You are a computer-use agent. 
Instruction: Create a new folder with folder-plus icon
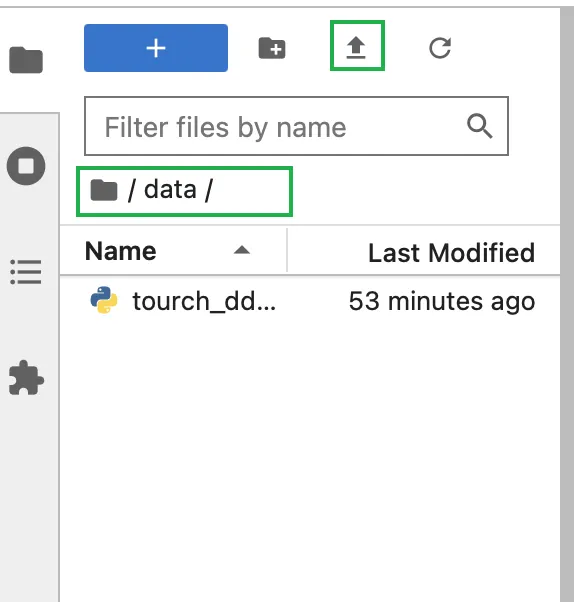pos(272,48)
